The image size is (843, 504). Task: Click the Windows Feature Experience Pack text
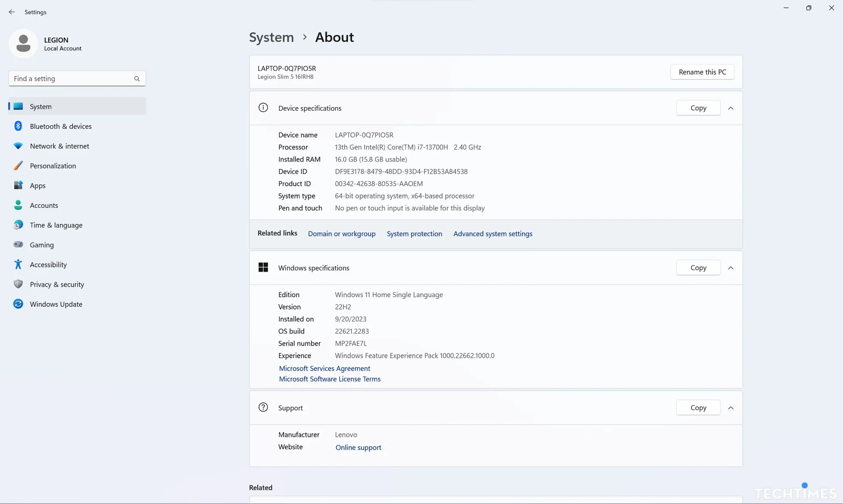414,356
